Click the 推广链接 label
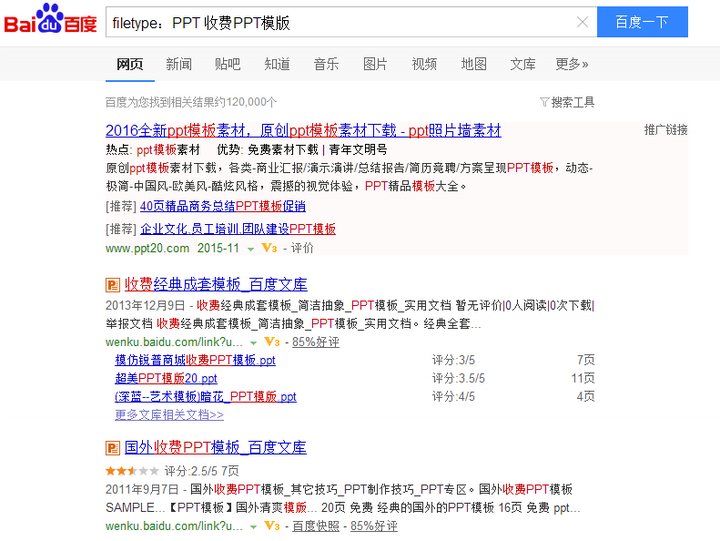720x541 pixels. click(666, 130)
